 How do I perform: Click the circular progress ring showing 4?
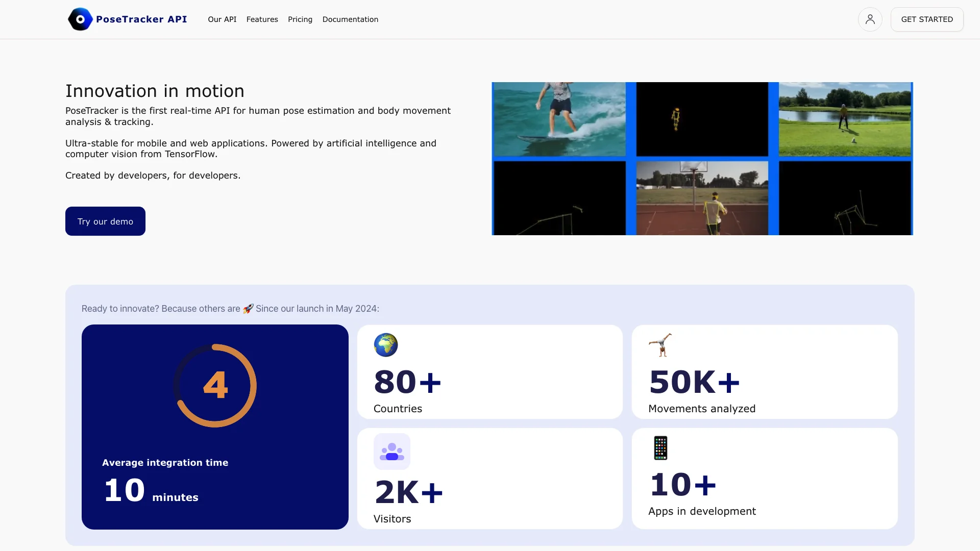click(215, 386)
